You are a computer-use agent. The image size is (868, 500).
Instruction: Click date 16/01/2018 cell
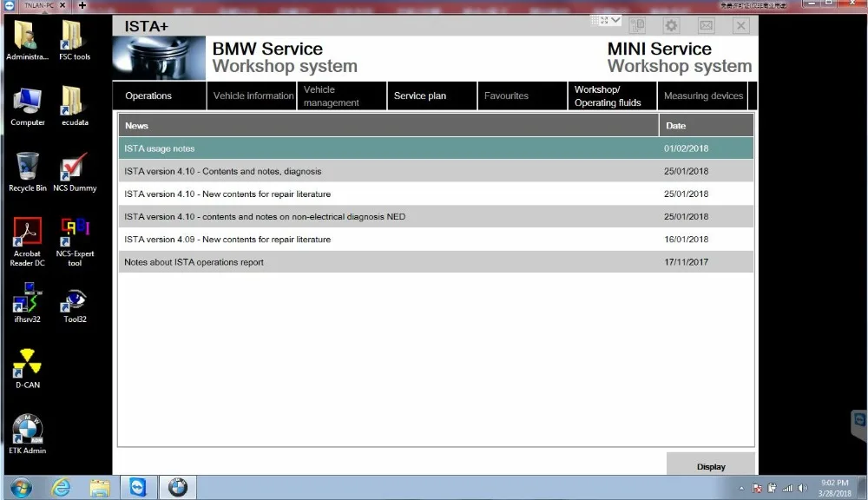[687, 240]
